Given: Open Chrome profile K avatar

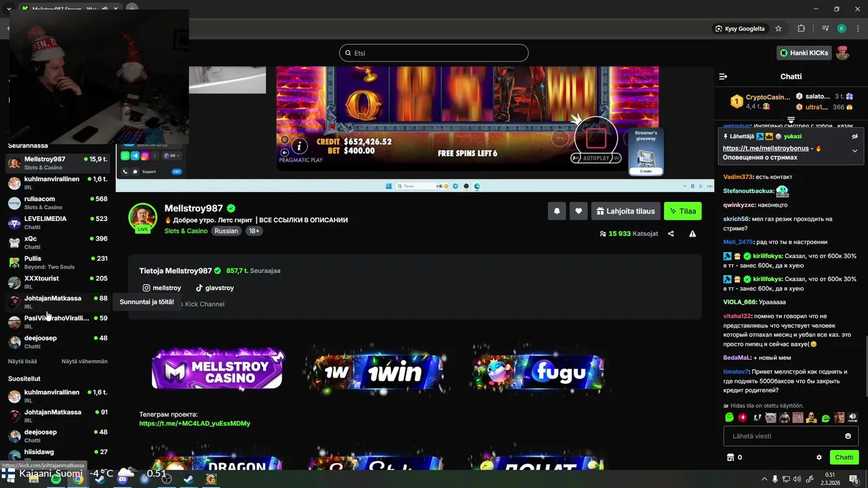Looking at the screenshot, I should coord(842,28).
